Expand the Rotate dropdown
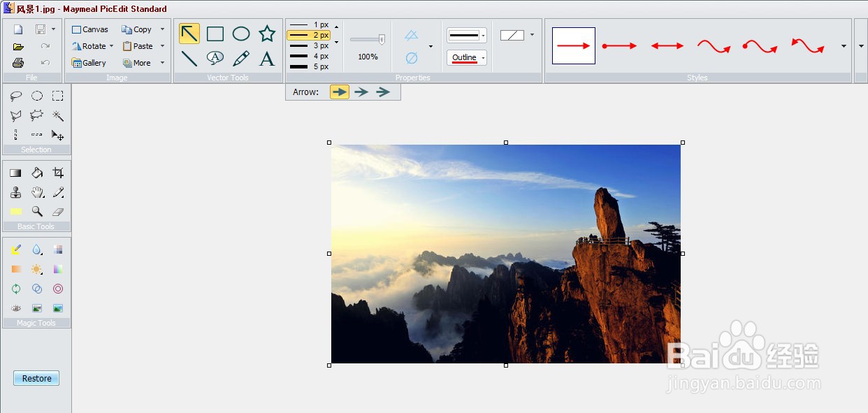868x413 pixels. [x=111, y=46]
